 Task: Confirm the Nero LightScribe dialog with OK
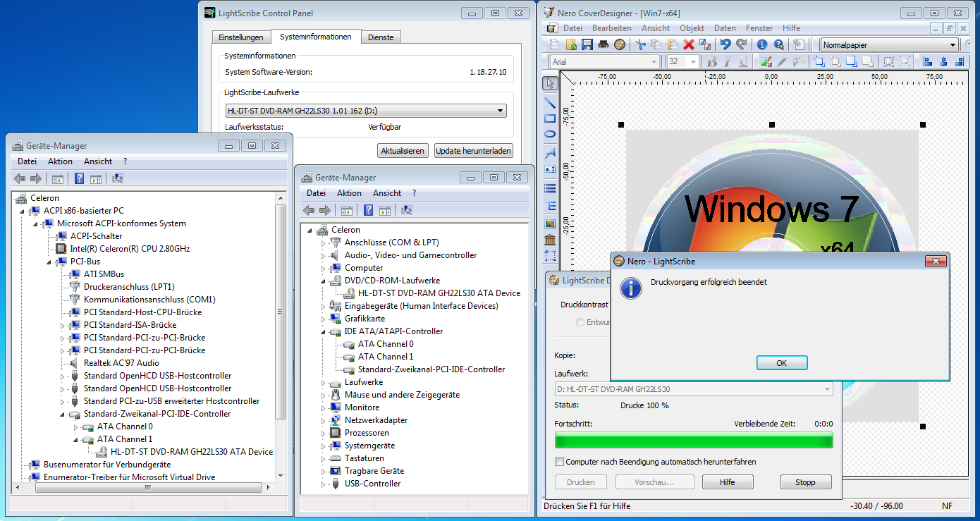tap(781, 363)
